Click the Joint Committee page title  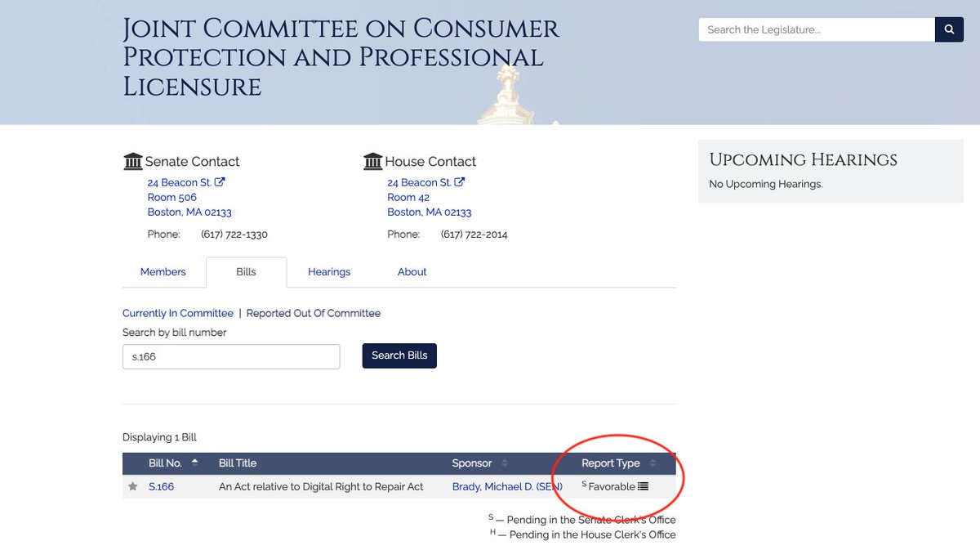click(341, 57)
